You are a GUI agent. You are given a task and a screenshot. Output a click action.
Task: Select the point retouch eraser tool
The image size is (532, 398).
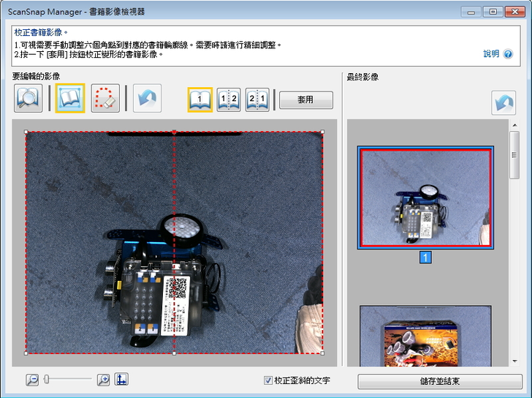coord(105,99)
